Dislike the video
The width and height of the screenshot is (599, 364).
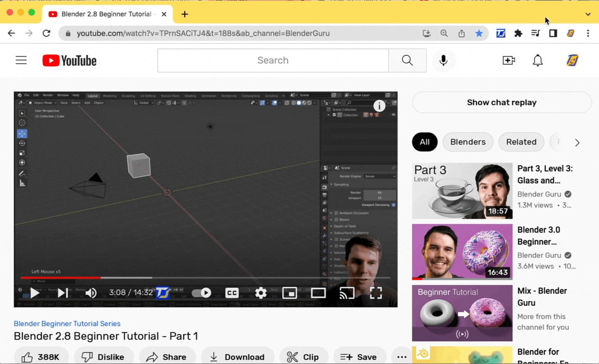click(x=104, y=357)
